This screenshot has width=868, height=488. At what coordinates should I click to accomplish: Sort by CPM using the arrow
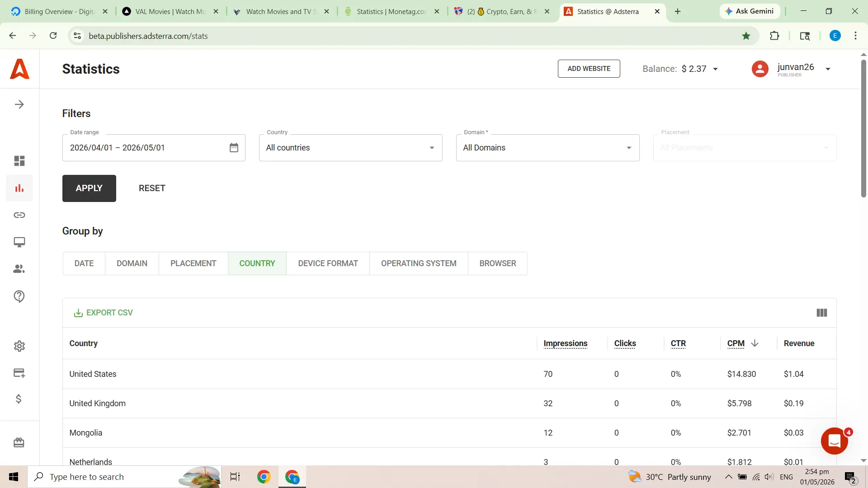point(755,343)
